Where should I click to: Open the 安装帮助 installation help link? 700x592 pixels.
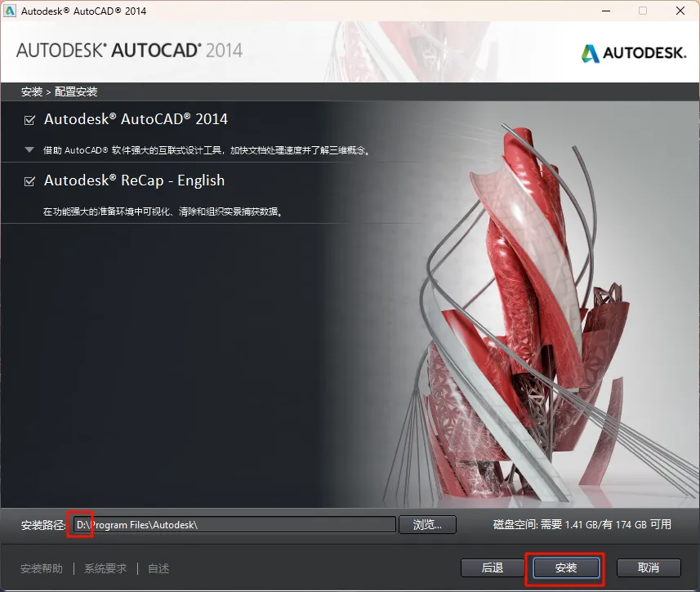tap(42, 569)
